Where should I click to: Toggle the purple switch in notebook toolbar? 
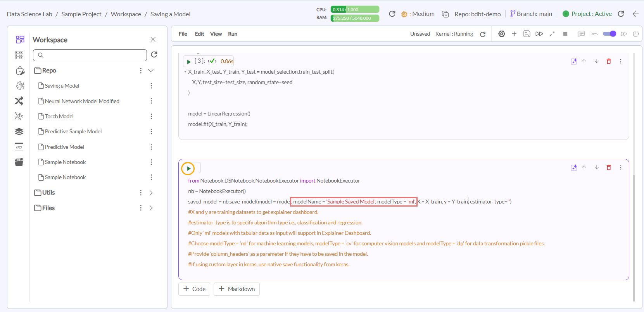tap(609, 34)
